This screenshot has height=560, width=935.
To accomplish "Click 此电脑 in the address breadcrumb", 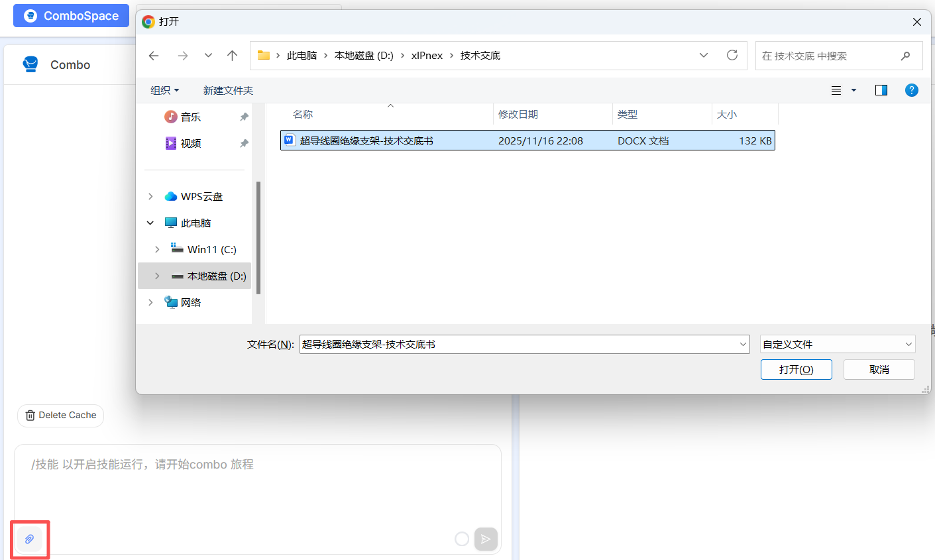I will [302, 56].
